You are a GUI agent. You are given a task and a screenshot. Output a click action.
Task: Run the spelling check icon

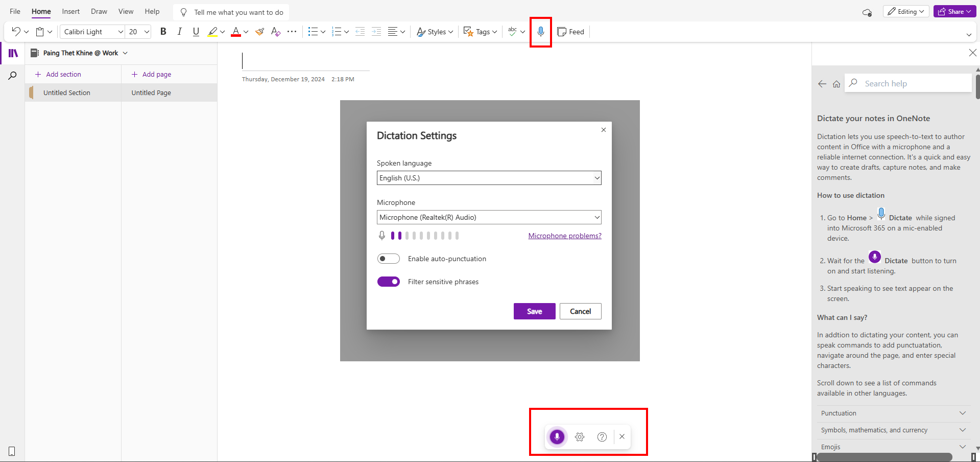point(513,32)
